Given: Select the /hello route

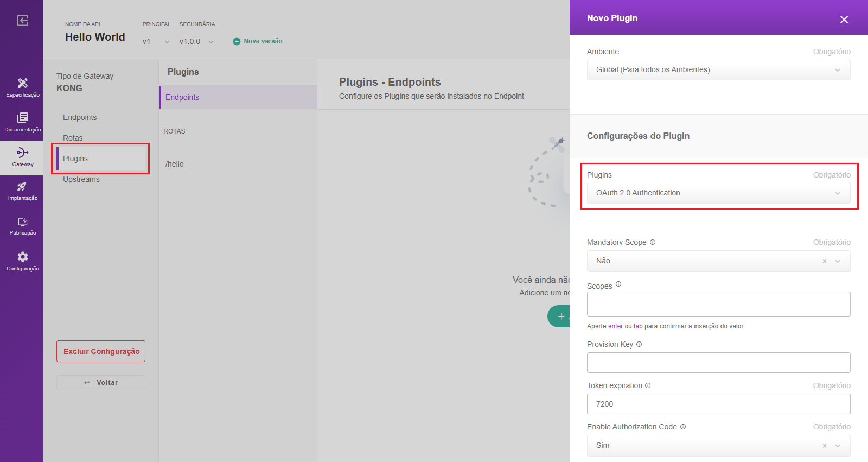Looking at the screenshot, I should click(x=175, y=164).
